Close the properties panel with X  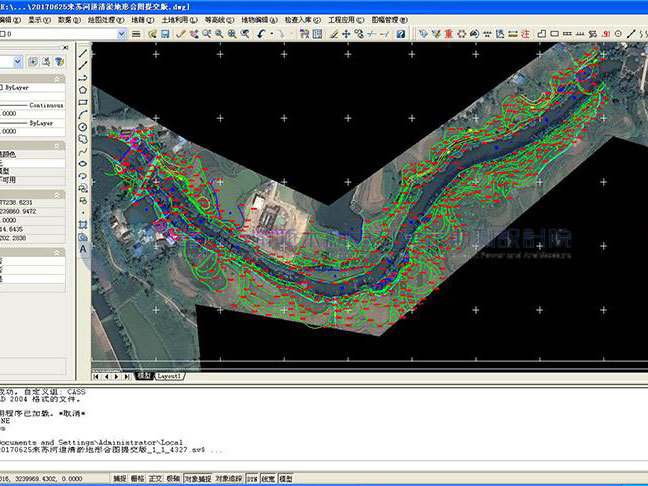point(65,48)
